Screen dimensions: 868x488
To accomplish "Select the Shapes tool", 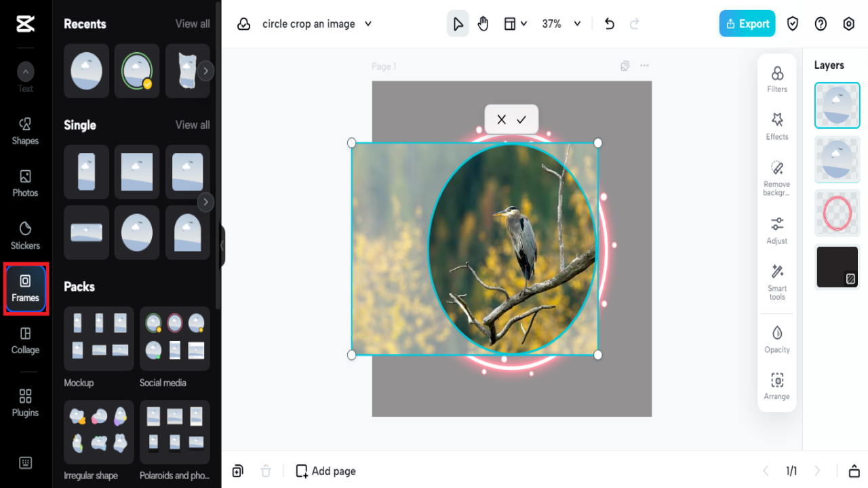I will (25, 131).
